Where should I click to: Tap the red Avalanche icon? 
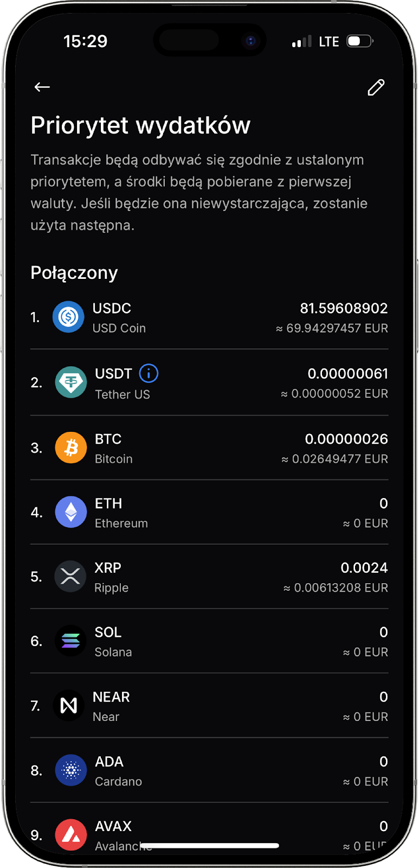71,834
